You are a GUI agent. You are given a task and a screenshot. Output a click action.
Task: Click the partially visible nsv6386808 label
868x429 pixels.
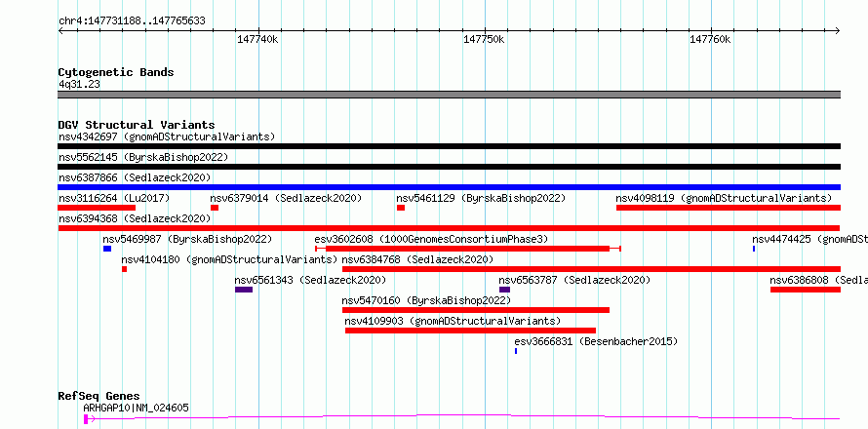click(818, 280)
